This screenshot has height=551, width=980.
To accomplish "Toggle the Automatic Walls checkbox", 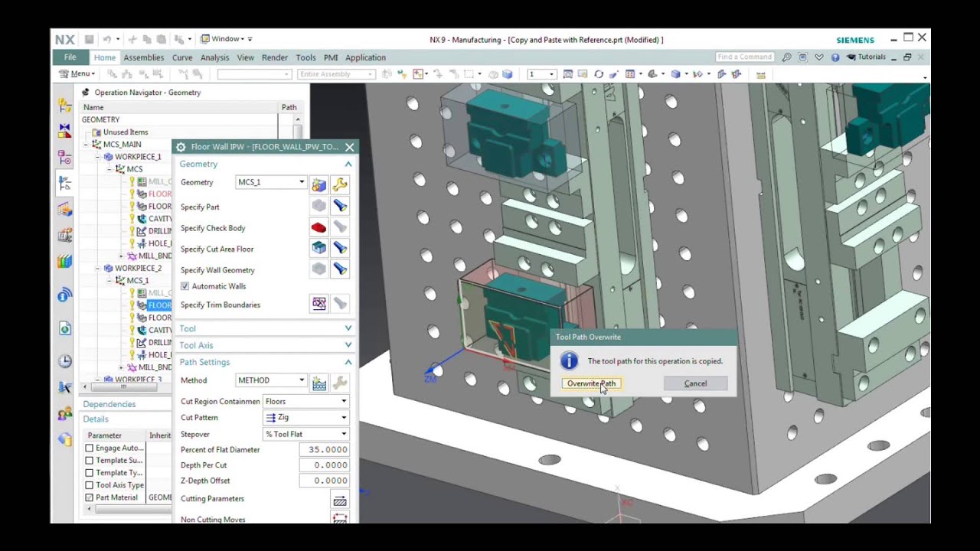I will [x=185, y=286].
